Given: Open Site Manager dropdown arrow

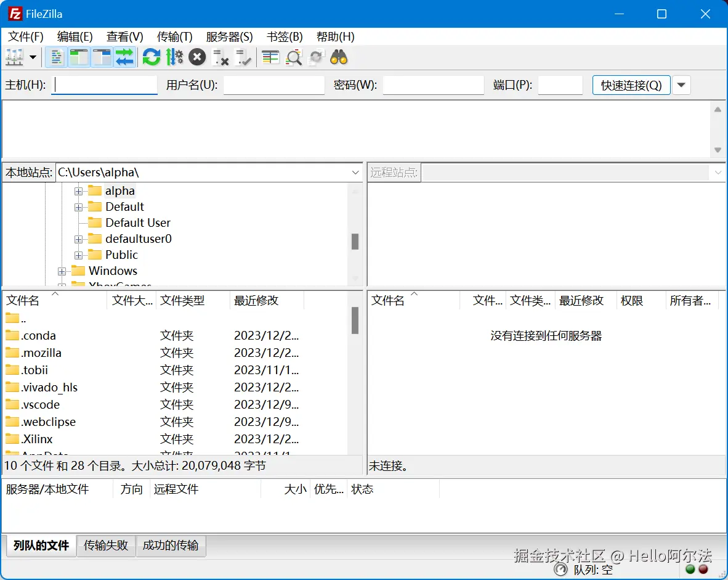Looking at the screenshot, I should [x=33, y=57].
